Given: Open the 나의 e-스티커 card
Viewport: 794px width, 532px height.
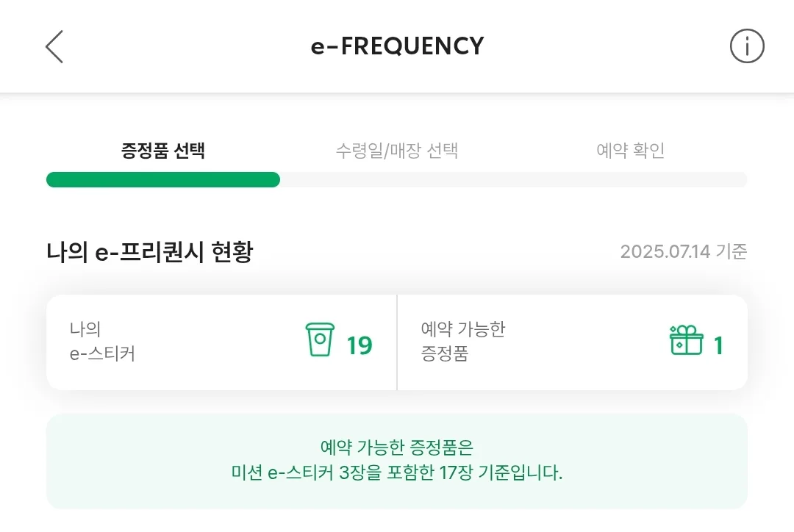Looking at the screenshot, I should point(221,342).
